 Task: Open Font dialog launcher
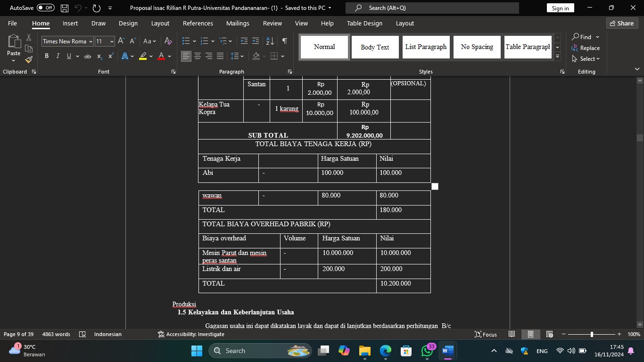(173, 72)
